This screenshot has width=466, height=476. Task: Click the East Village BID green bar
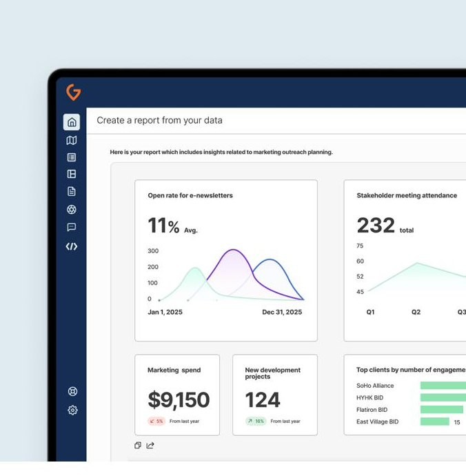[435, 422]
